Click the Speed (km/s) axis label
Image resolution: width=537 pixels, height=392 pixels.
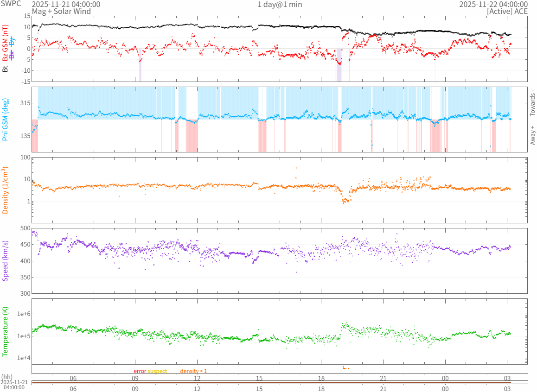click(6, 261)
